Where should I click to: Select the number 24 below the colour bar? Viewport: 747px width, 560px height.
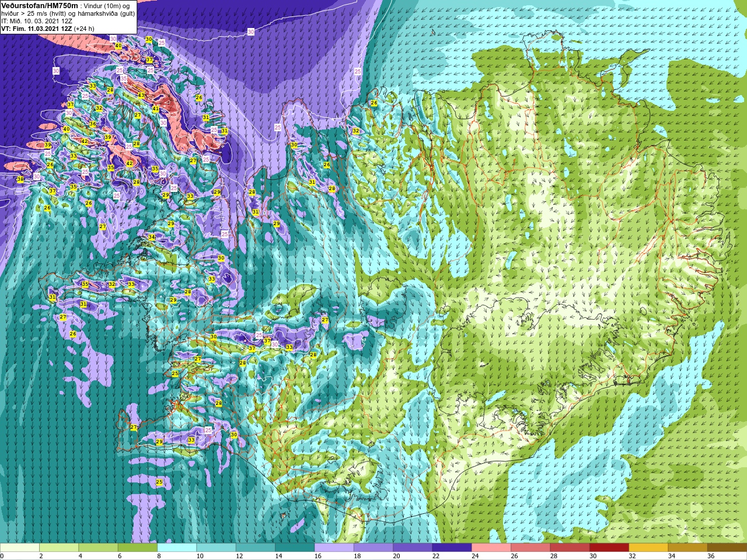tap(474, 556)
